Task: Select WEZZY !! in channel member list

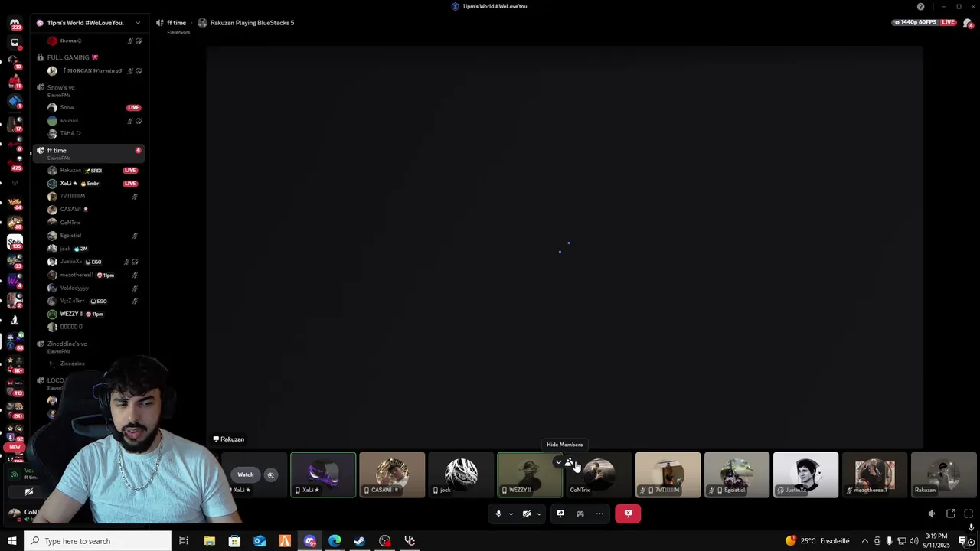Action: [x=93, y=314]
